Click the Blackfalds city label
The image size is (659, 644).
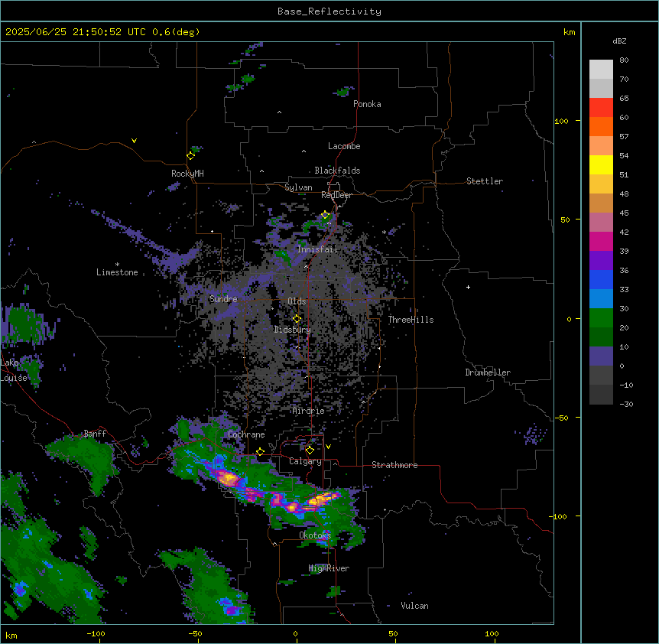337,171
